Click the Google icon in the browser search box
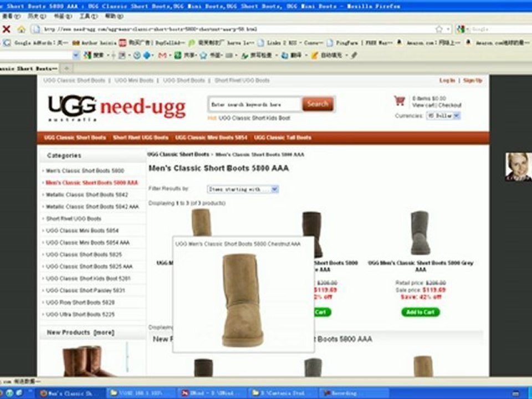 461,29
